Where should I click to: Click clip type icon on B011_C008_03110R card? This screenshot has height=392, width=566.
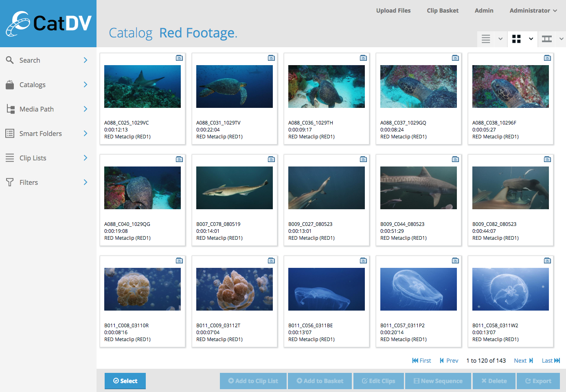(x=179, y=261)
